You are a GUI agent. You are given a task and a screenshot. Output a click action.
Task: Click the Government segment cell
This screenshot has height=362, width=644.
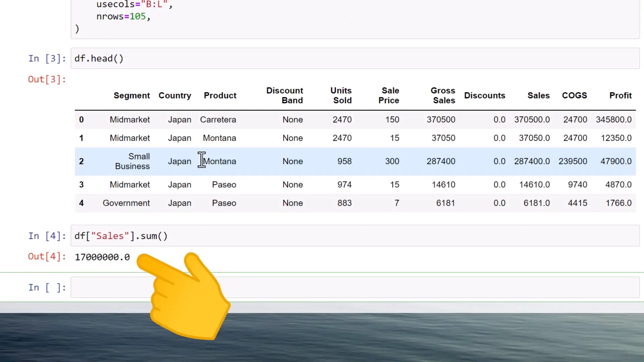point(126,203)
